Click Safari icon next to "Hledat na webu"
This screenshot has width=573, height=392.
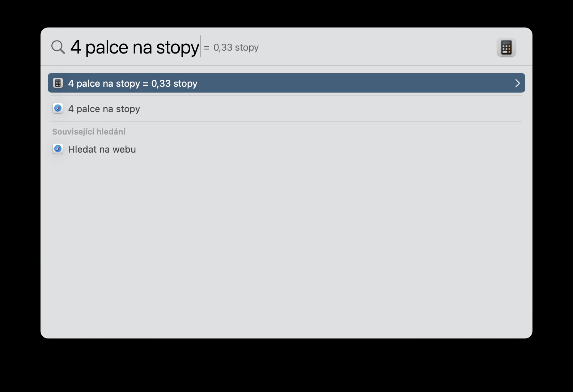[58, 149]
